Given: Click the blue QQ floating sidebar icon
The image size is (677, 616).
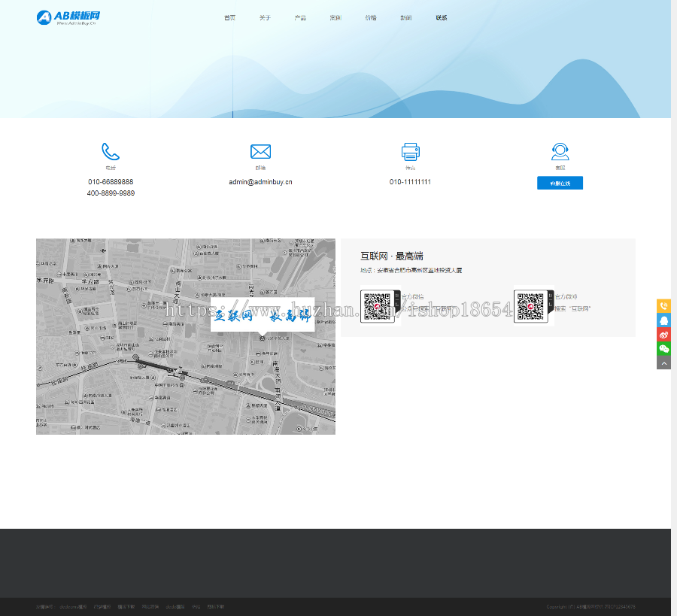Looking at the screenshot, I should [663, 320].
